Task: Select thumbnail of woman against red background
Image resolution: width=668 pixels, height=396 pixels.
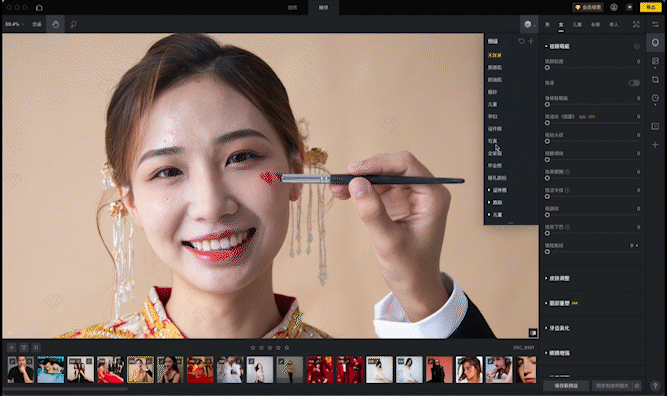Action: pos(439,370)
